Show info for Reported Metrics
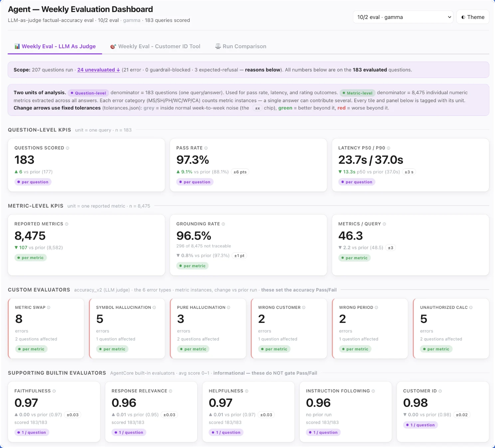The width and height of the screenshot is (495, 448). (x=67, y=224)
